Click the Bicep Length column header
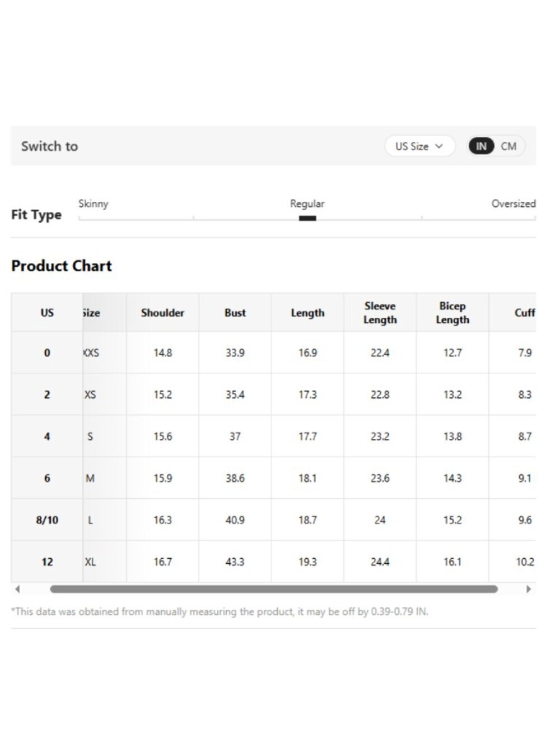The height and width of the screenshot is (747, 560). coord(452,313)
